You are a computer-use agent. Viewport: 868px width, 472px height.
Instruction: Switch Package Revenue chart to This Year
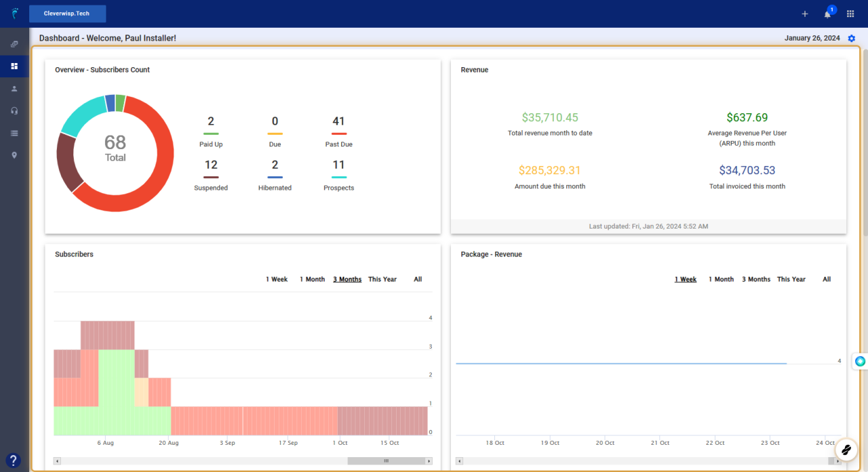[x=791, y=279]
